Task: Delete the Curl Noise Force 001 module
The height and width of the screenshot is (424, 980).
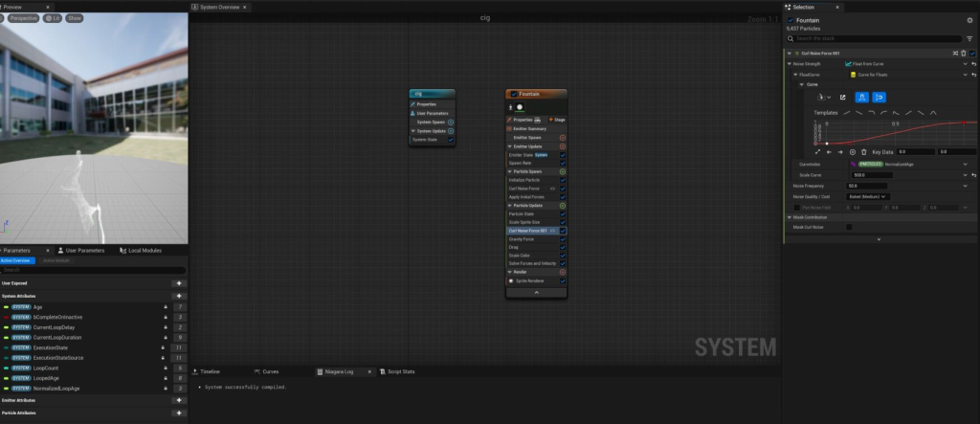Action: 964,53
